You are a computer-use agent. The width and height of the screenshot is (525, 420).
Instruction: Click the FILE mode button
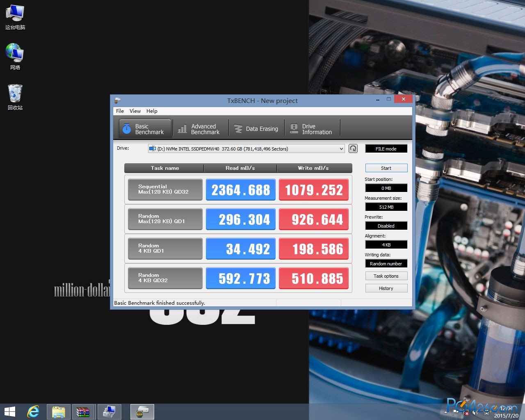(386, 148)
